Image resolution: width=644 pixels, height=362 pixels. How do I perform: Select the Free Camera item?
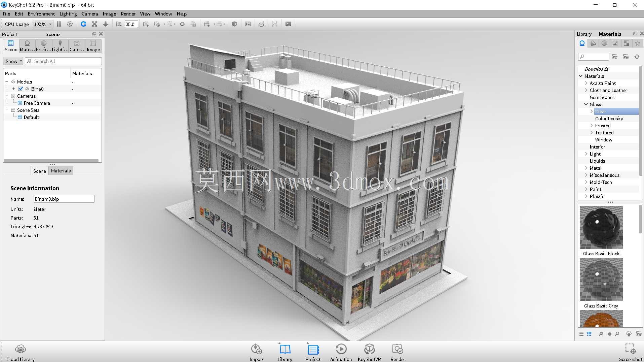click(x=37, y=103)
